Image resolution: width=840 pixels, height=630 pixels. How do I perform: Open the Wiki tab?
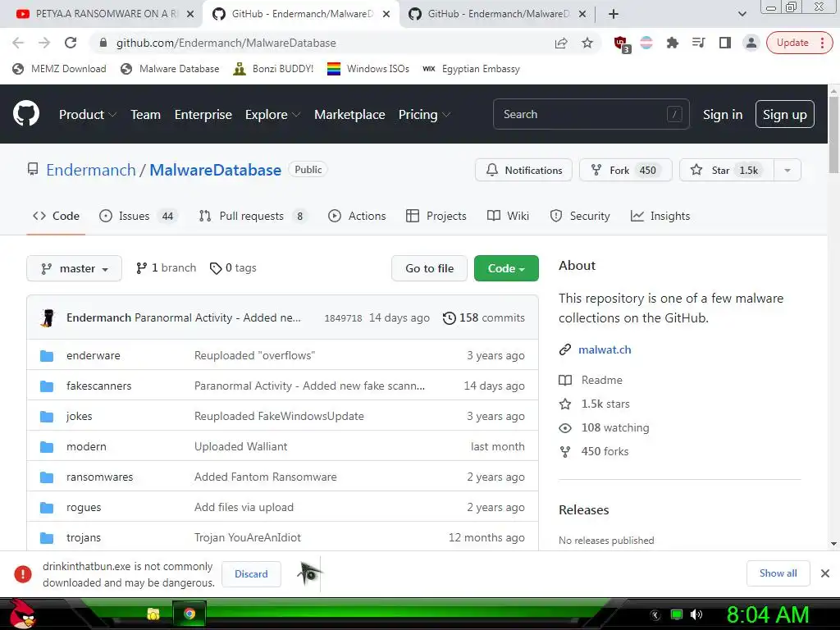click(x=508, y=216)
